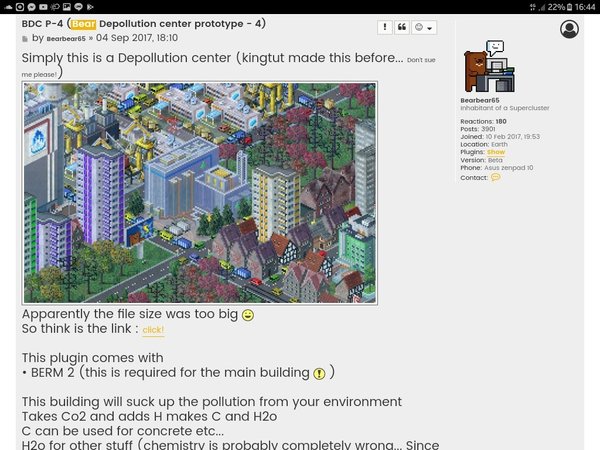Open the city screenshot image
This screenshot has height=450, width=600.
click(200, 193)
